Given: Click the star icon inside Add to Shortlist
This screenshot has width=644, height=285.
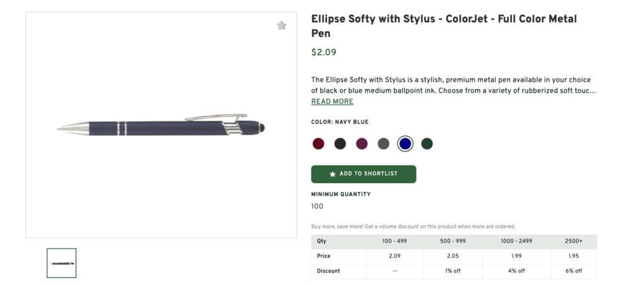Looking at the screenshot, I should click(333, 174).
